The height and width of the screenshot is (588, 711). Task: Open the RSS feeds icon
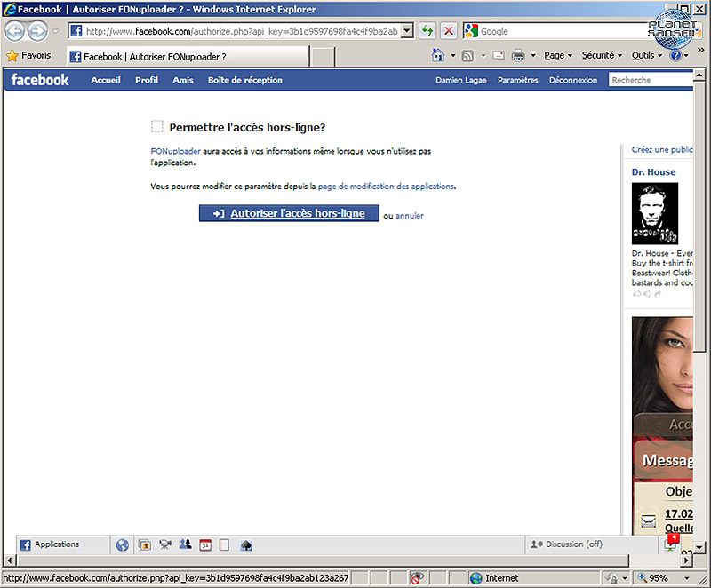pyautogui.click(x=467, y=56)
